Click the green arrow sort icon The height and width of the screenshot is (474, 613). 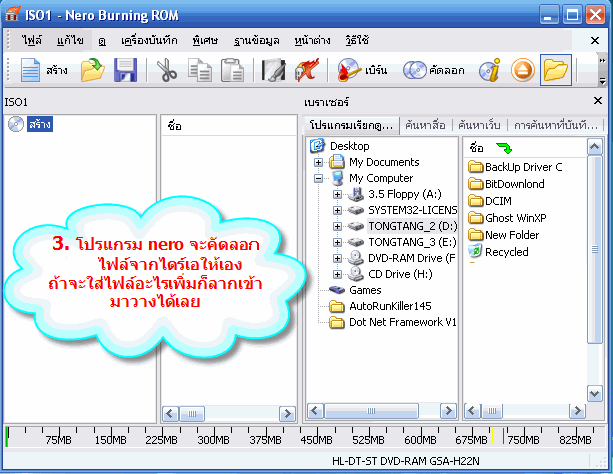pyautogui.click(x=504, y=148)
